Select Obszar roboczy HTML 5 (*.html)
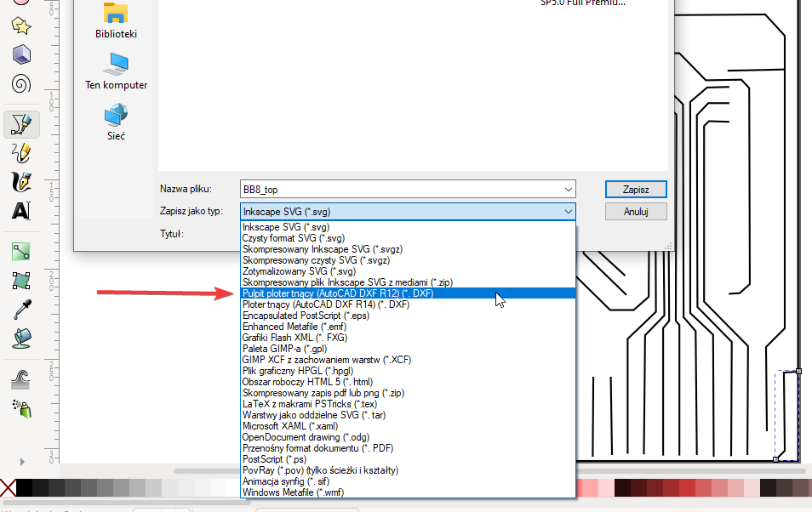The image size is (812, 512). [x=408, y=382]
